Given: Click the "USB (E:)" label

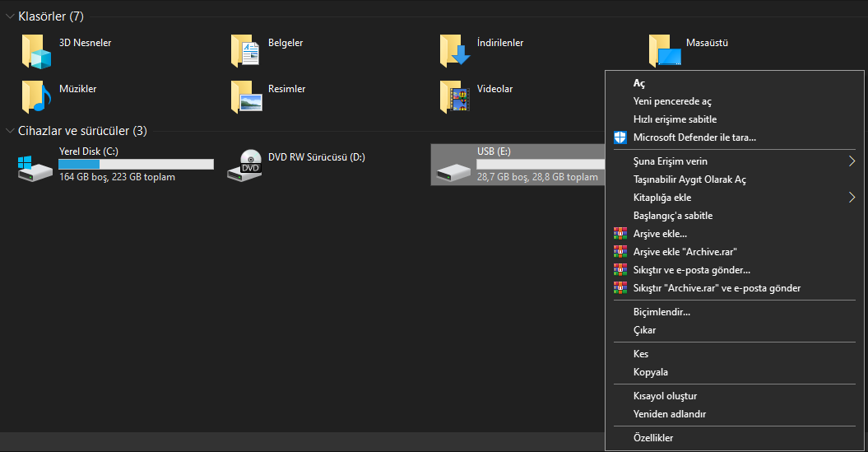Looking at the screenshot, I should [x=494, y=151].
